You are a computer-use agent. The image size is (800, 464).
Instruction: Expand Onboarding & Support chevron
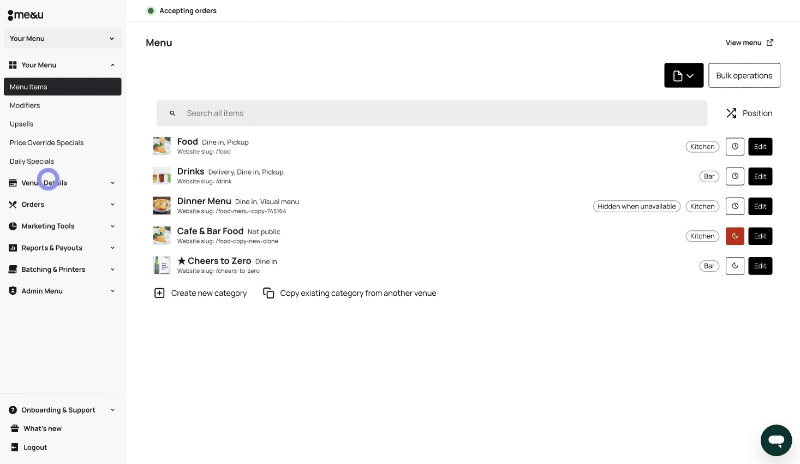112,410
